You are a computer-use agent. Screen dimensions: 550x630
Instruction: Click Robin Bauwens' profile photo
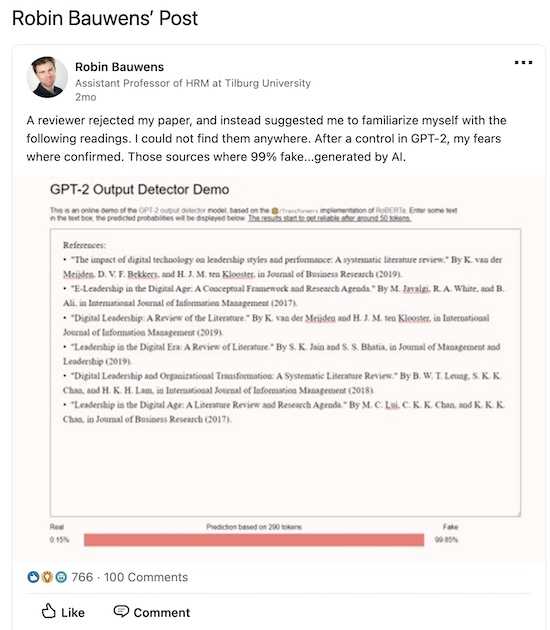[x=47, y=77]
